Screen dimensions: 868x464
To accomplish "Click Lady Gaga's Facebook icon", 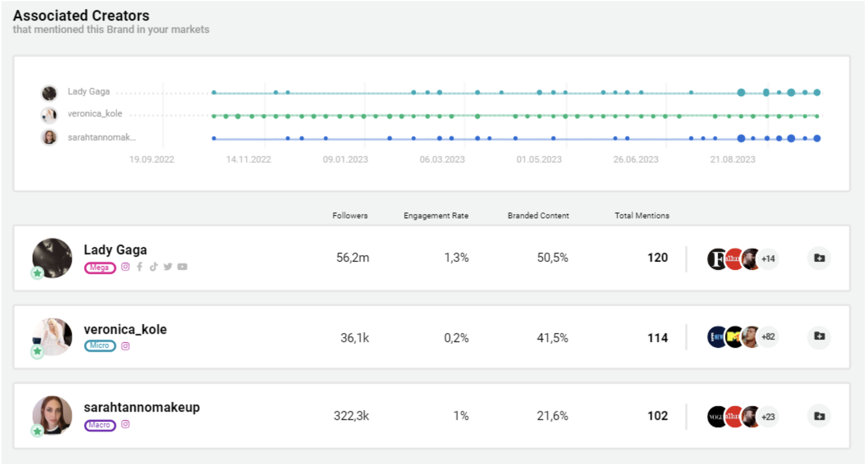I will [139, 267].
